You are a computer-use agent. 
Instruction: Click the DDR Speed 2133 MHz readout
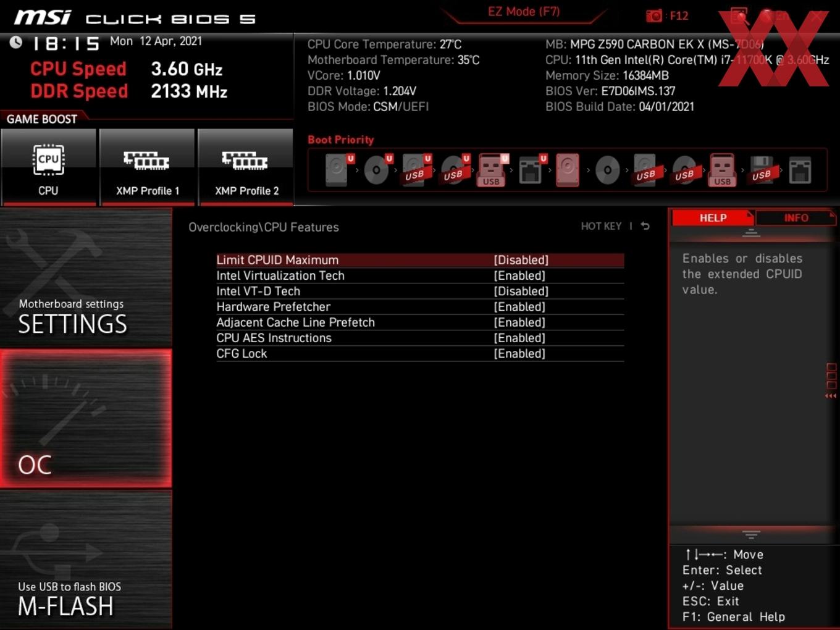pyautogui.click(x=129, y=91)
